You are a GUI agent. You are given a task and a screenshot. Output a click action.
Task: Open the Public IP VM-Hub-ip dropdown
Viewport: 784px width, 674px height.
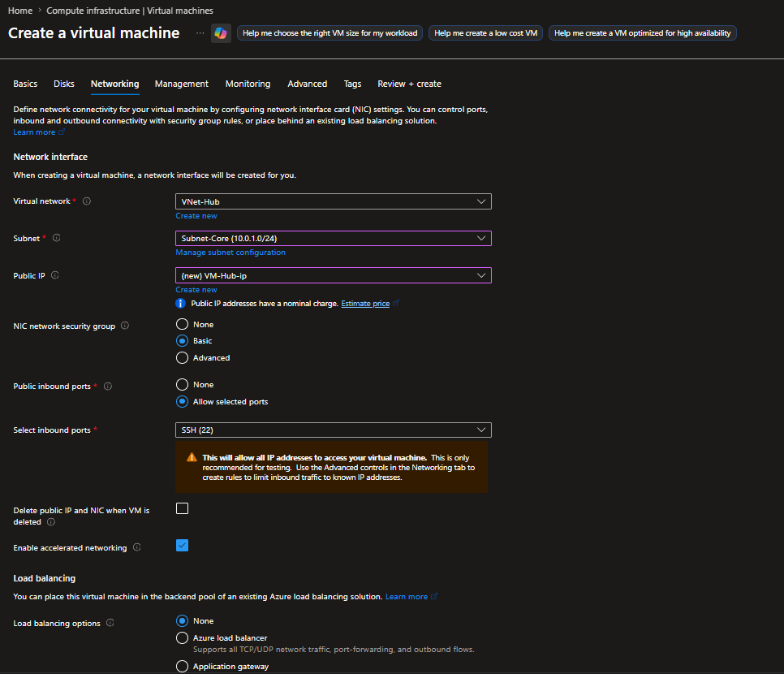(x=334, y=275)
